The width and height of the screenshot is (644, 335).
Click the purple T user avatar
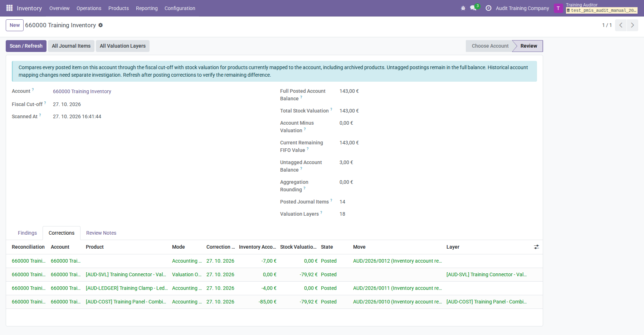click(558, 8)
